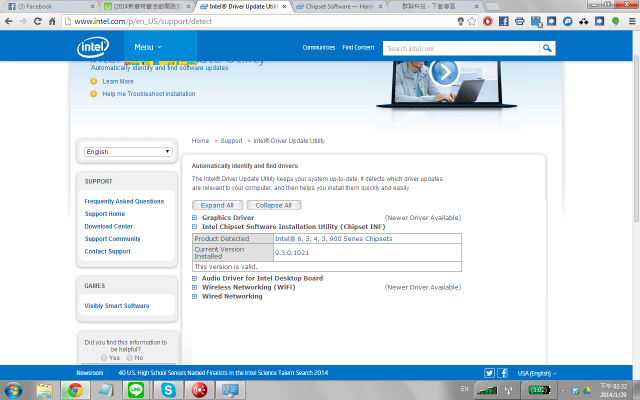This screenshot has width=640, height=400.
Task: Go to the browser Home icon
Action: coord(52,21)
